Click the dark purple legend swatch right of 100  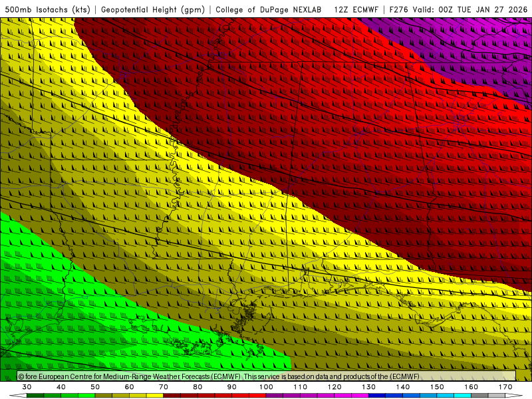pyautogui.click(x=275, y=396)
